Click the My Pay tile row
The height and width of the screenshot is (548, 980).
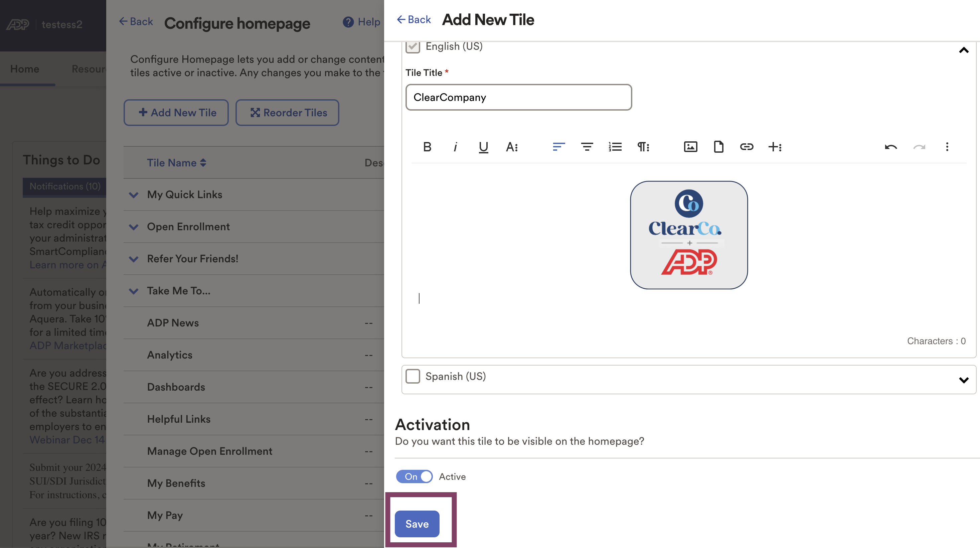254,515
